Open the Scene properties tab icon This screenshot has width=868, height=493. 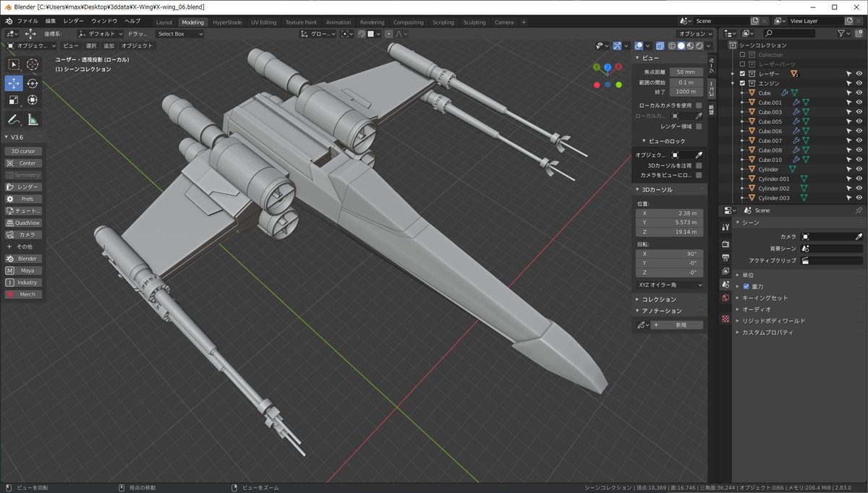[726, 285]
